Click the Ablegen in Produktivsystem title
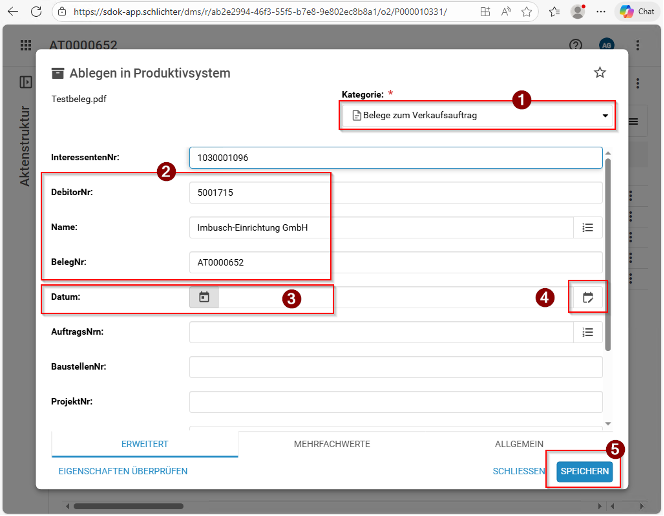 tap(150, 73)
